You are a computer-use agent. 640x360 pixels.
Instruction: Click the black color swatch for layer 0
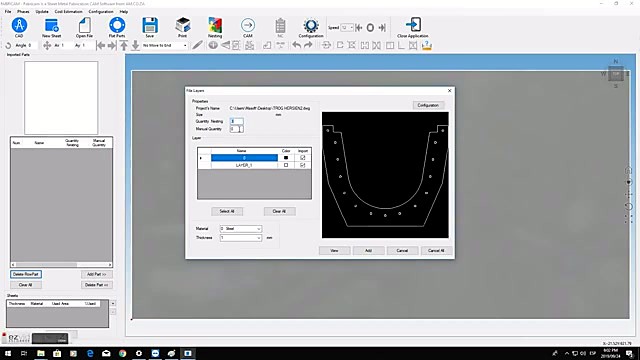click(x=286, y=158)
